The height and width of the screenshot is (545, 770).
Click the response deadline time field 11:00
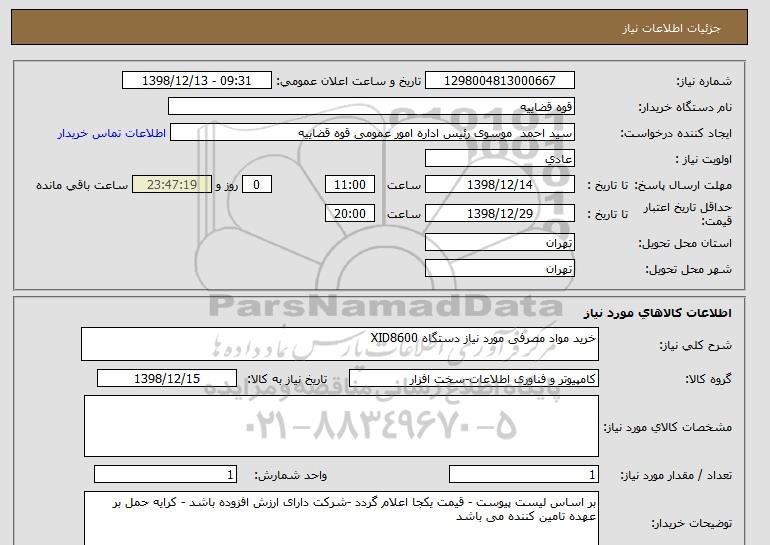[350, 185]
